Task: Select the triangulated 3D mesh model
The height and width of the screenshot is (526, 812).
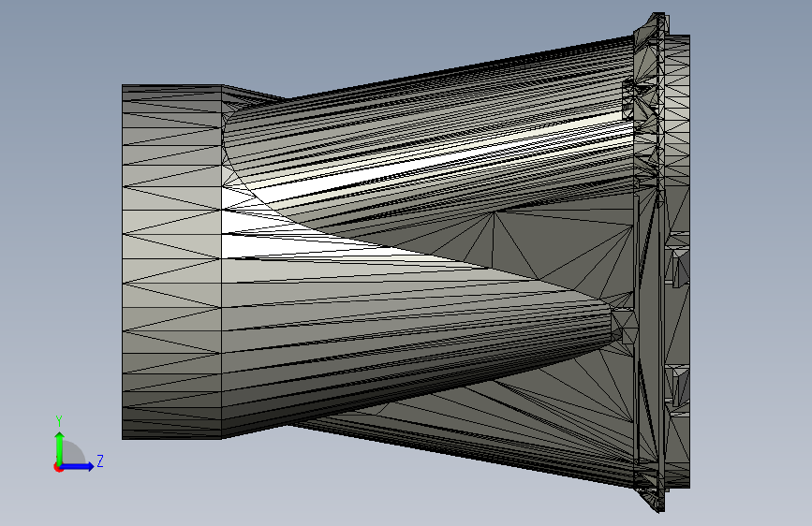Action: coord(406,262)
